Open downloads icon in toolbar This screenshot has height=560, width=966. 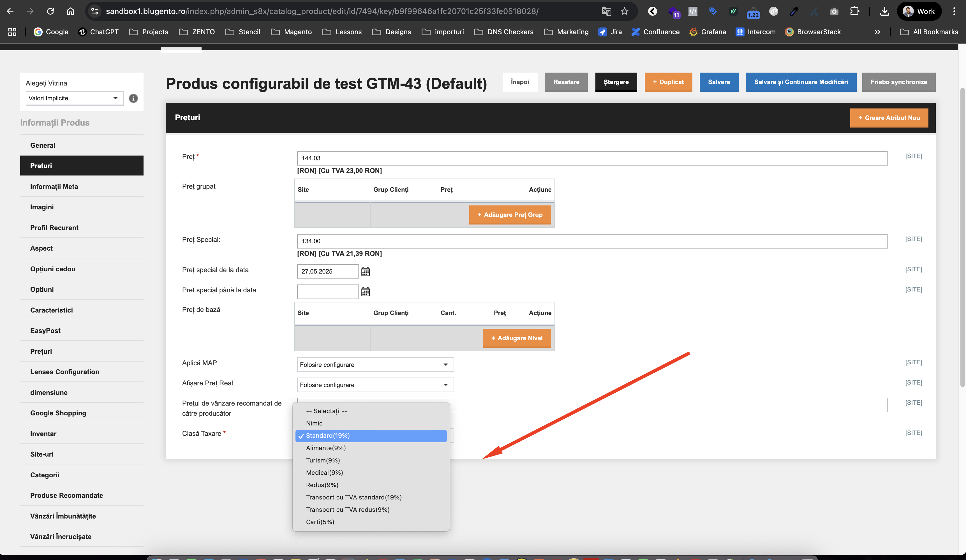[x=884, y=11]
